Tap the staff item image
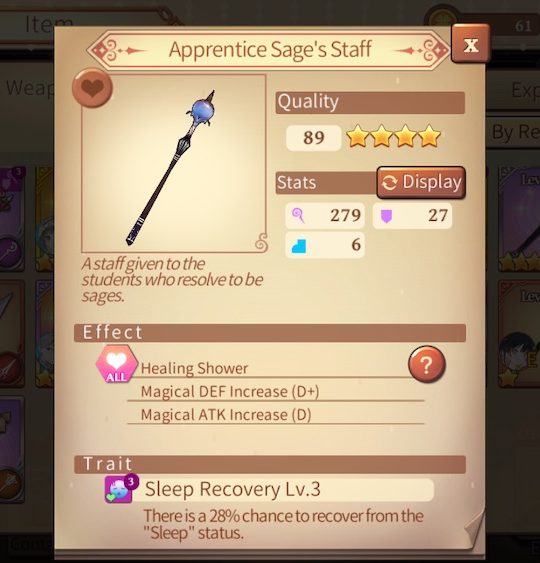This screenshot has height=563, width=540. [x=173, y=164]
